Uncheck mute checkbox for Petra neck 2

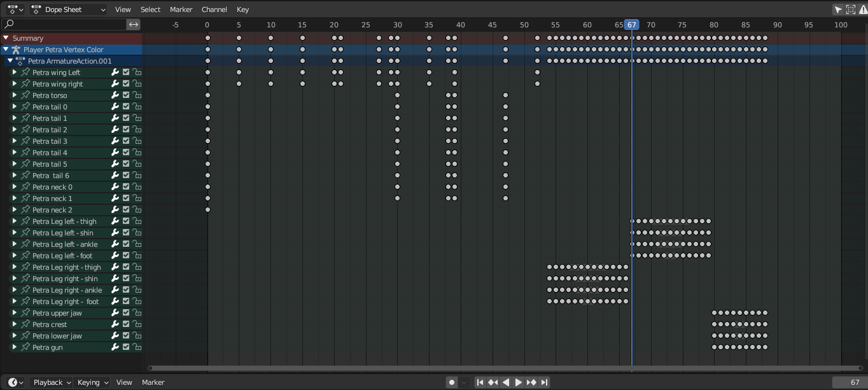tap(126, 210)
